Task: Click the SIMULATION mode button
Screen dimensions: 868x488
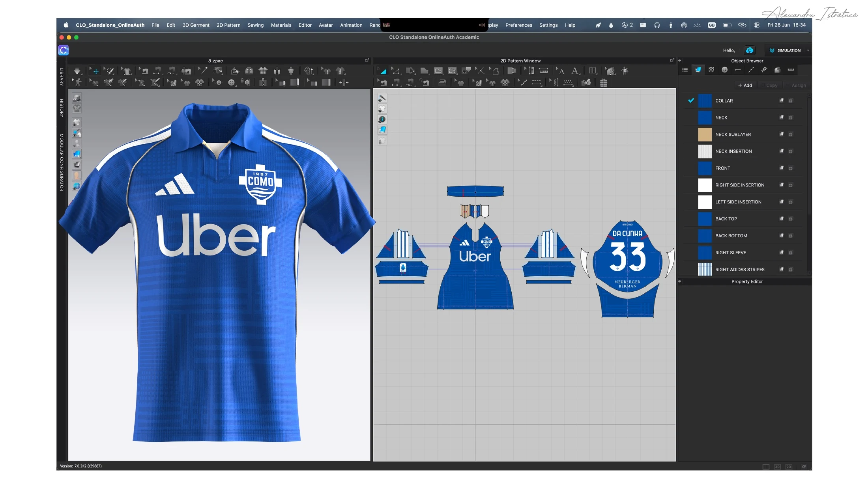Action: point(785,50)
